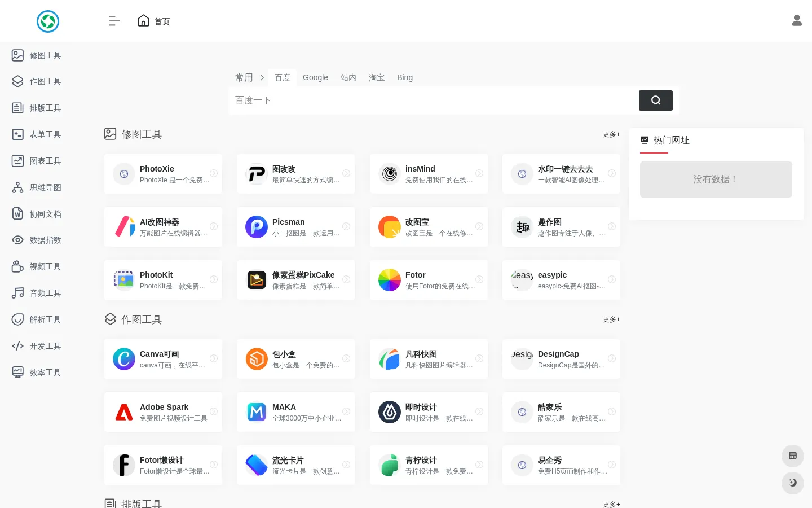Open 开发工具 in the sidebar
Viewport: 812px width, 508px height.
[37, 346]
